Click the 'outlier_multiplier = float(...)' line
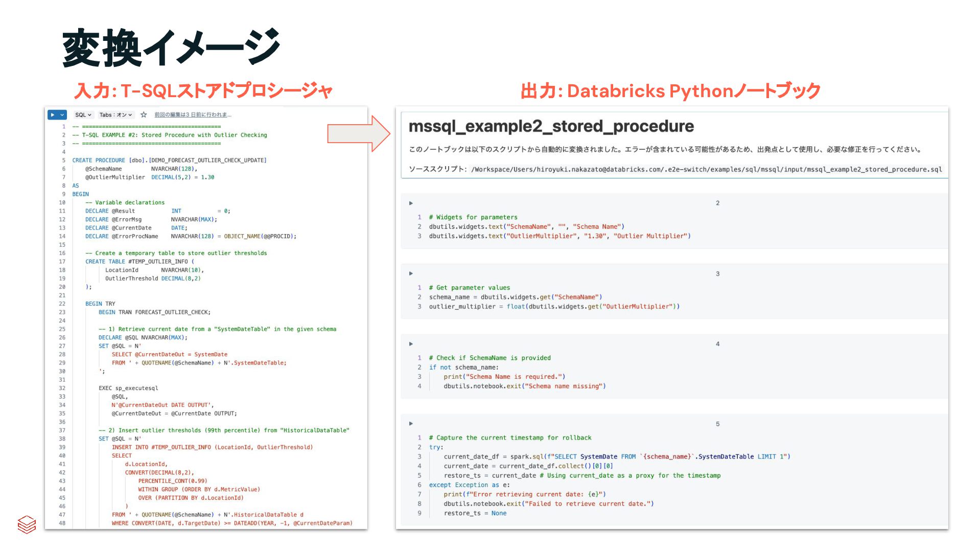 (554, 307)
